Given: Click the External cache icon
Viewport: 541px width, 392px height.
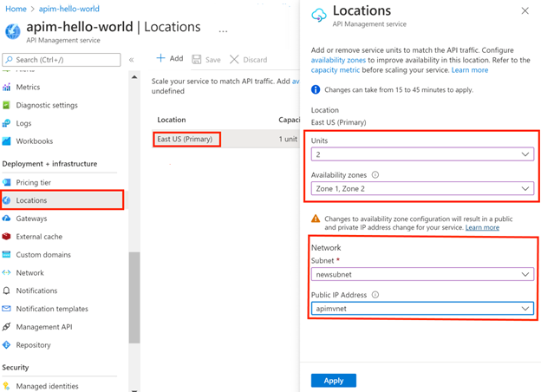Looking at the screenshot, I should [7, 237].
